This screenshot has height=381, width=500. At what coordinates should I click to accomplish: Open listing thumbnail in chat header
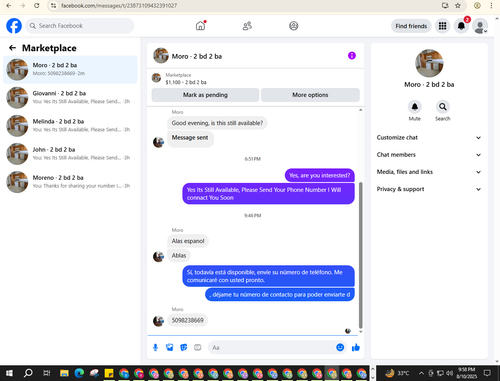161,55
